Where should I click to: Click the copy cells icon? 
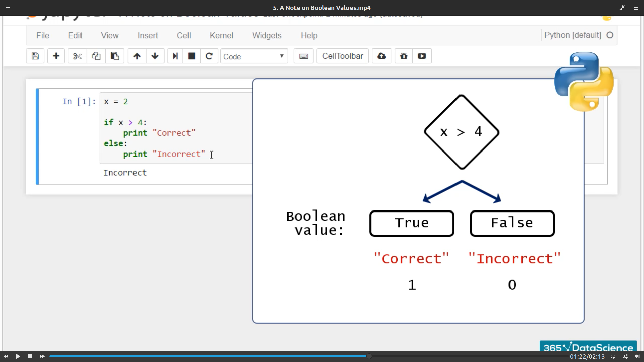click(96, 56)
